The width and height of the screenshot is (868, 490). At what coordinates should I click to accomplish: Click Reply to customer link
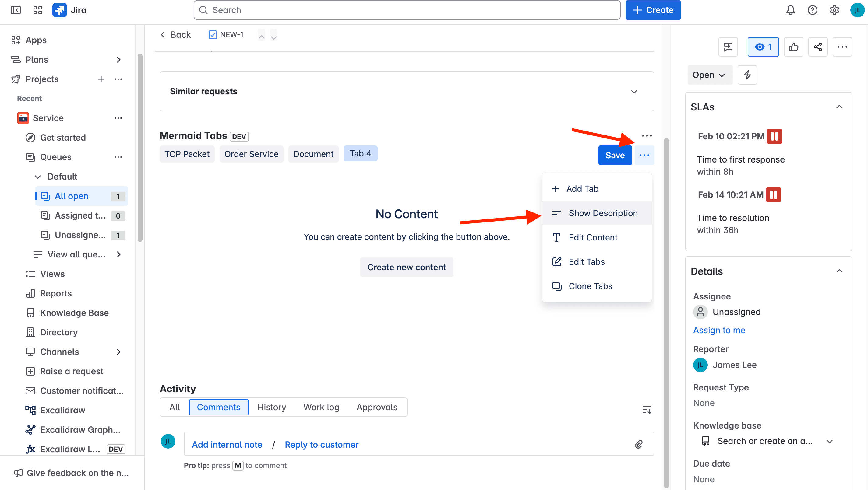(x=321, y=445)
